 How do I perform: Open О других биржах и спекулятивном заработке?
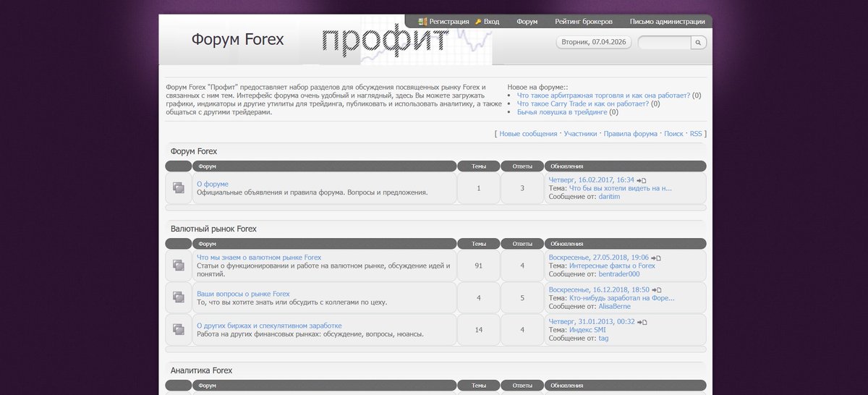(269, 326)
